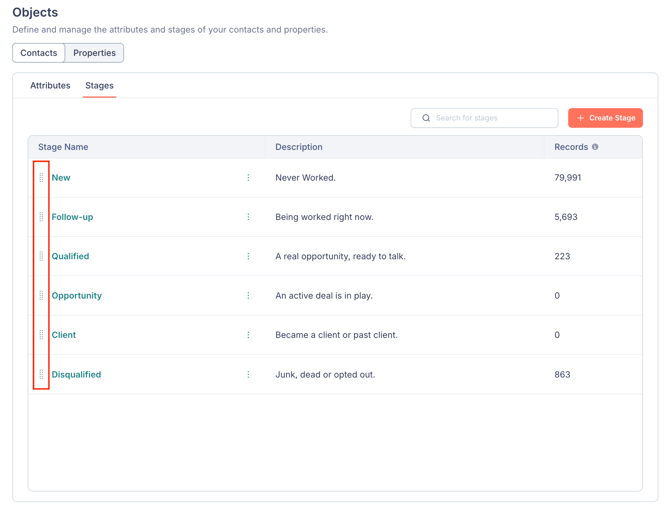
Task: Click the drag handle beside Qualified stage
Action: [41, 256]
